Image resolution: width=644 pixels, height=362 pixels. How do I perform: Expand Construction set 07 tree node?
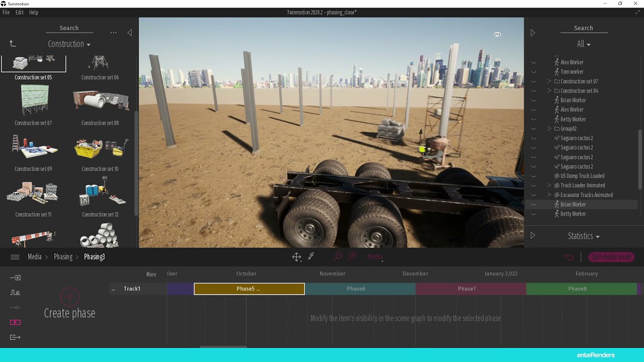coord(549,81)
